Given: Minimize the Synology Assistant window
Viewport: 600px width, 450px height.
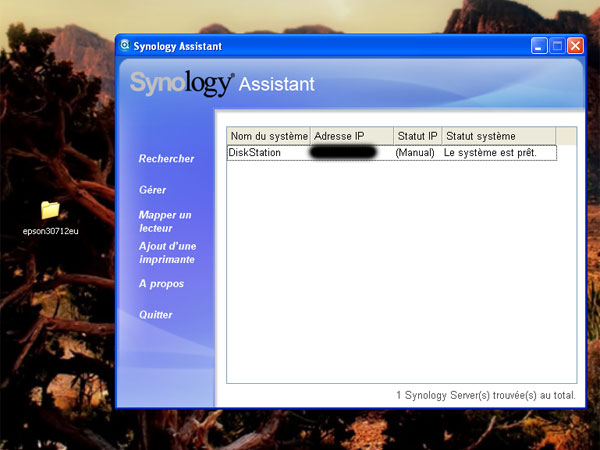Looking at the screenshot, I should [x=539, y=46].
